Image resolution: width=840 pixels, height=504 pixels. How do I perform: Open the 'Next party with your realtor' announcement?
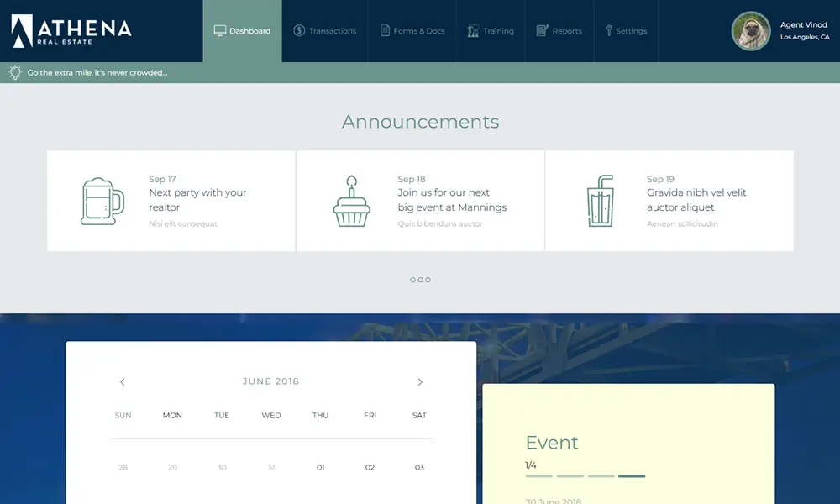(x=197, y=200)
